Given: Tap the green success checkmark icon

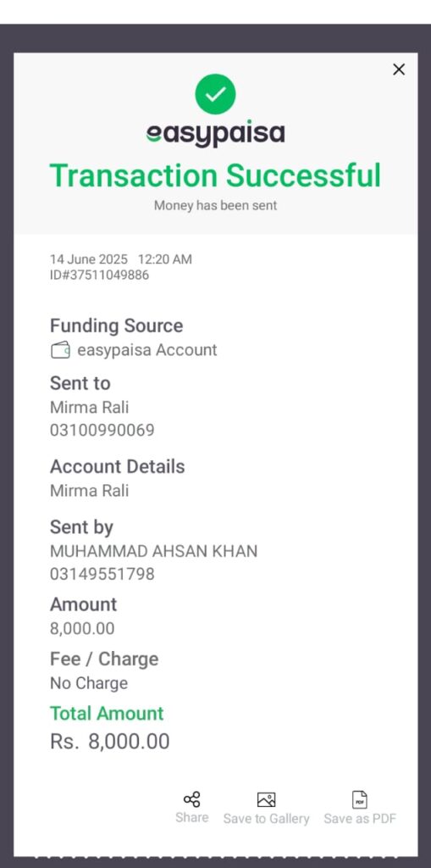Looking at the screenshot, I should click(x=215, y=94).
